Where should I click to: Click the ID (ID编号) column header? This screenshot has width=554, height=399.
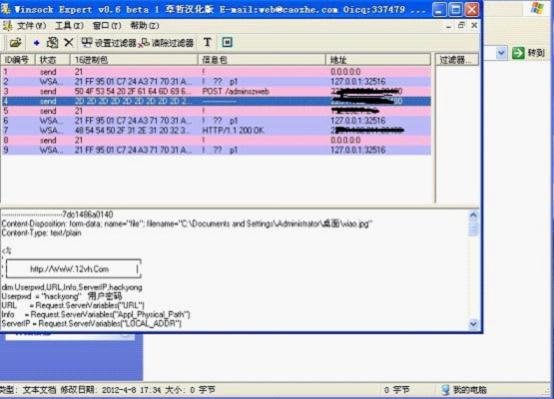click(x=18, y=60)
